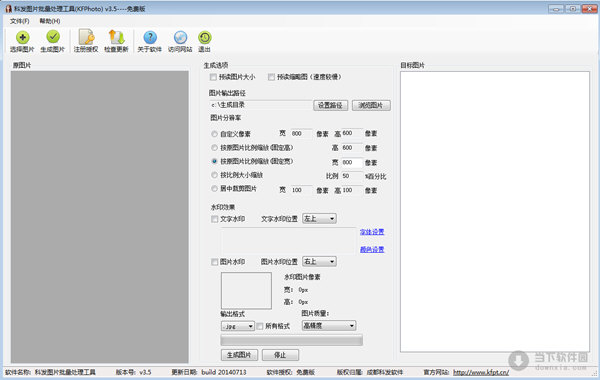600x380 pixels.
Task: Click the white 目标图片 list area
Action: [x=495, y=212]
